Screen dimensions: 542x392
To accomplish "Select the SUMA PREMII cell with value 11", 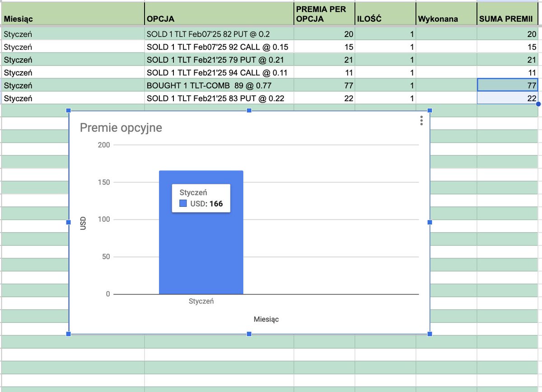I will [x=508, y=72].
